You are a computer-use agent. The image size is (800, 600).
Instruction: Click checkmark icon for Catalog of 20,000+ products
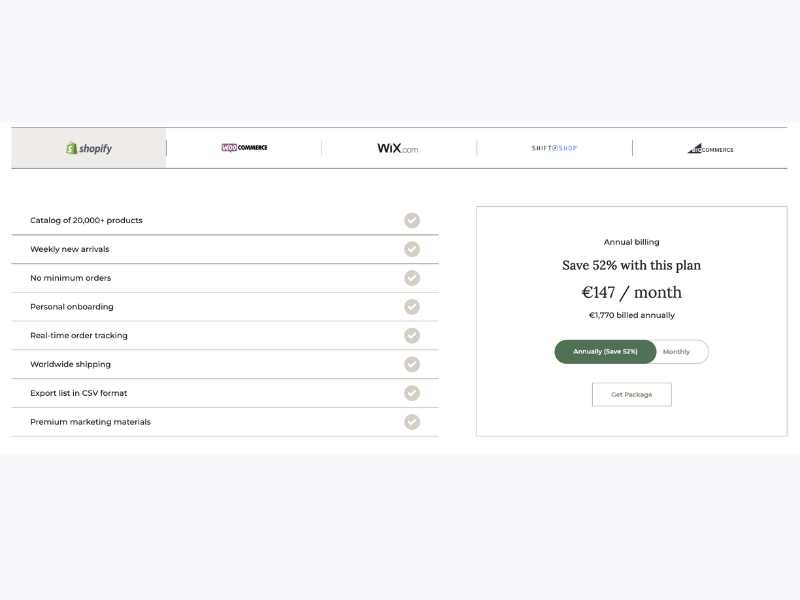click(412, 220)
